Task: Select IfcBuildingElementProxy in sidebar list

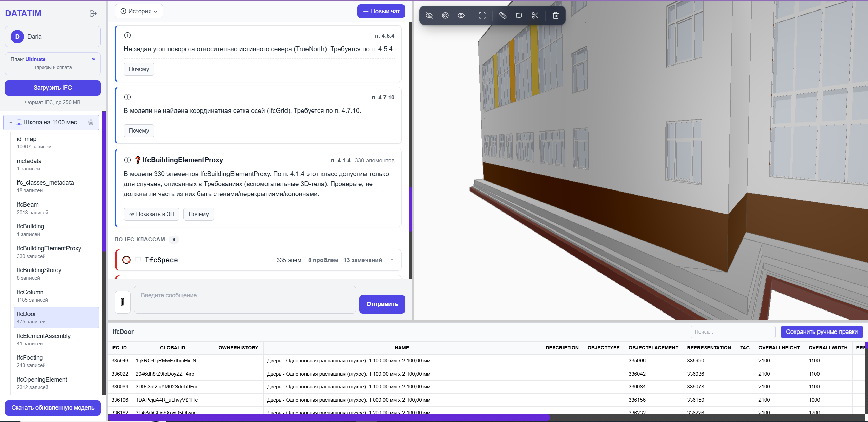Action: pyautogui.click(x=56, y=252)
